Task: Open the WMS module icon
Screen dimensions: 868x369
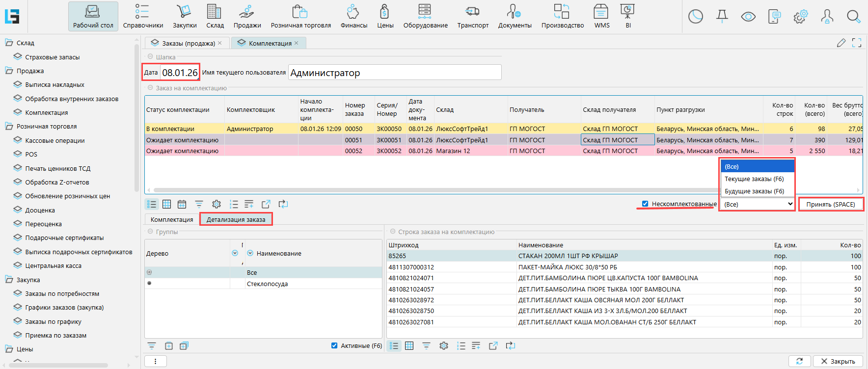Action: [601, 16]
